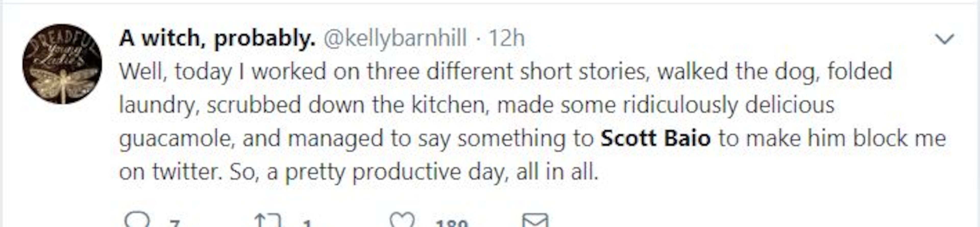The image size is (980, 227).
Task: Click the bold Scott Baio text
Action: 655,138
